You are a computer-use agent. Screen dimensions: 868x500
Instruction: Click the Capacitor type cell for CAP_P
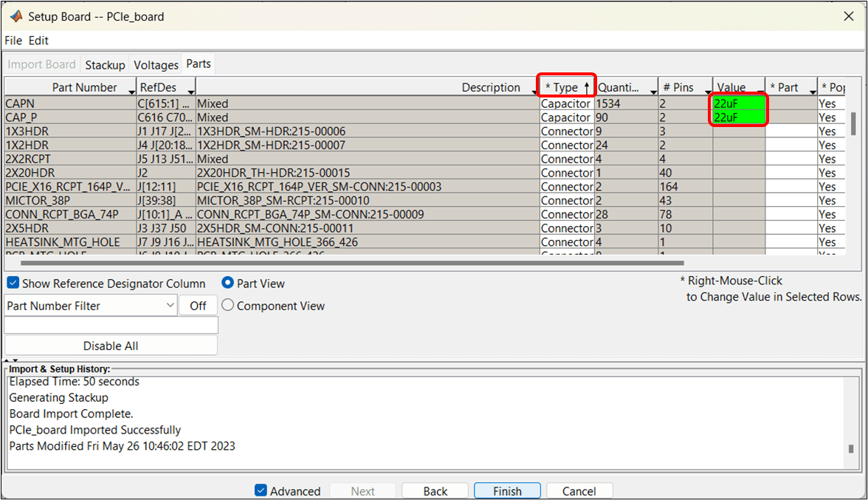coord(567,117)
